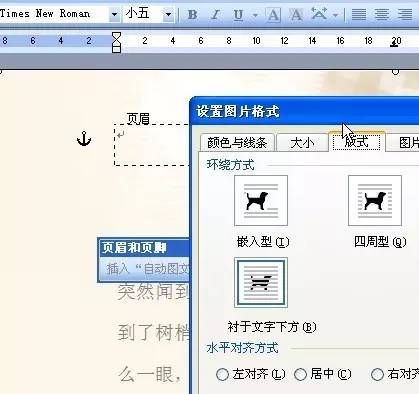Viewport: 419px width, 394px height.
Task: Choose 四周型 wrapping style thumbnail
Action: click(375, 201)
